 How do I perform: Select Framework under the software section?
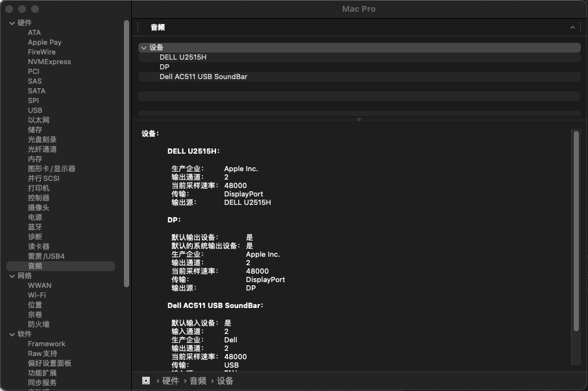point(47,344)
